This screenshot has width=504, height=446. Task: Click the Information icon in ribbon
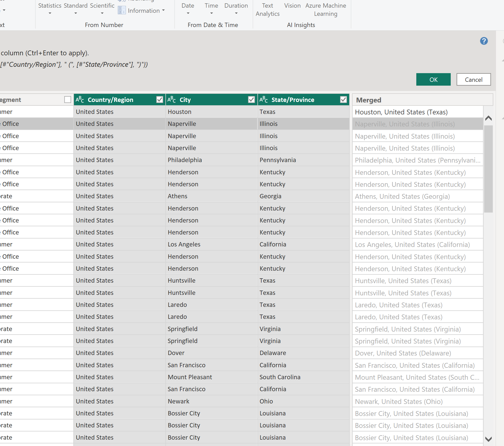[122, 10]
